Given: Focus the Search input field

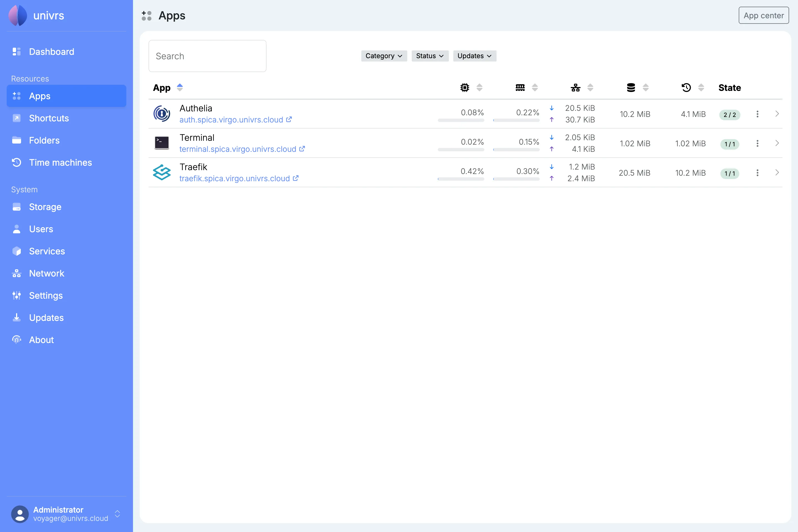Looking at the screenshot, I should (207, 56).
